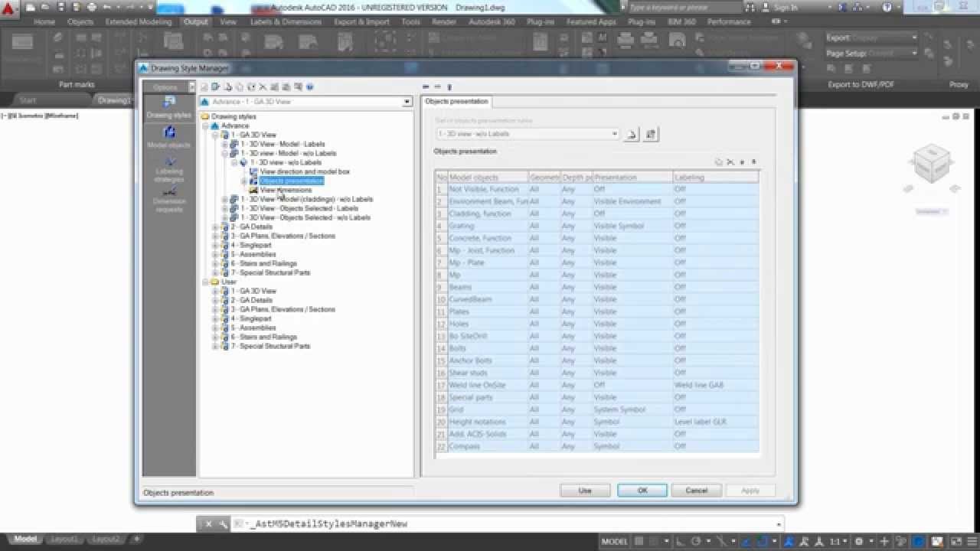This screenshot has height=551, width=980.
Task: Select 6 - Stairs and Railings under Advance
Action: click(263, 263)
